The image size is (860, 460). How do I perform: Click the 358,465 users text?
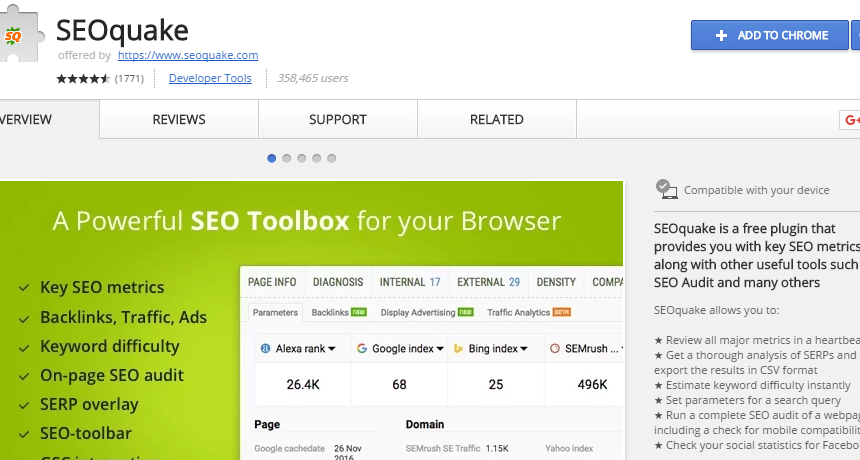(312, 78)
